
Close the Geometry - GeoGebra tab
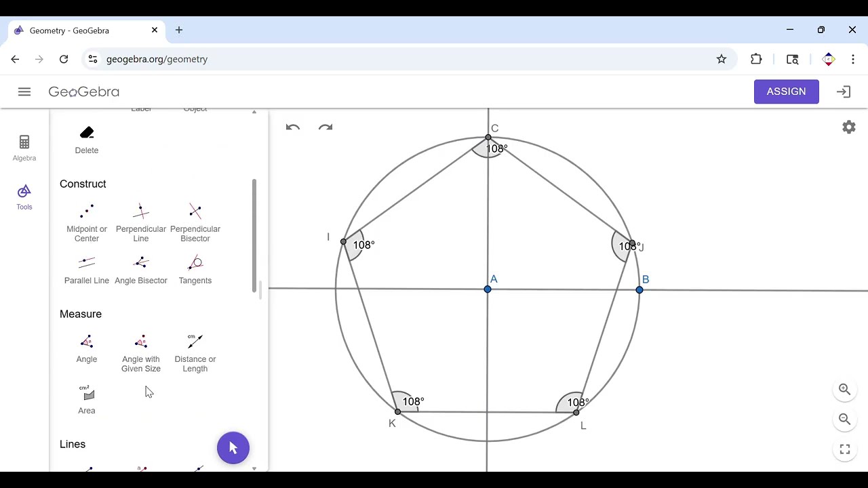[155, 30]
